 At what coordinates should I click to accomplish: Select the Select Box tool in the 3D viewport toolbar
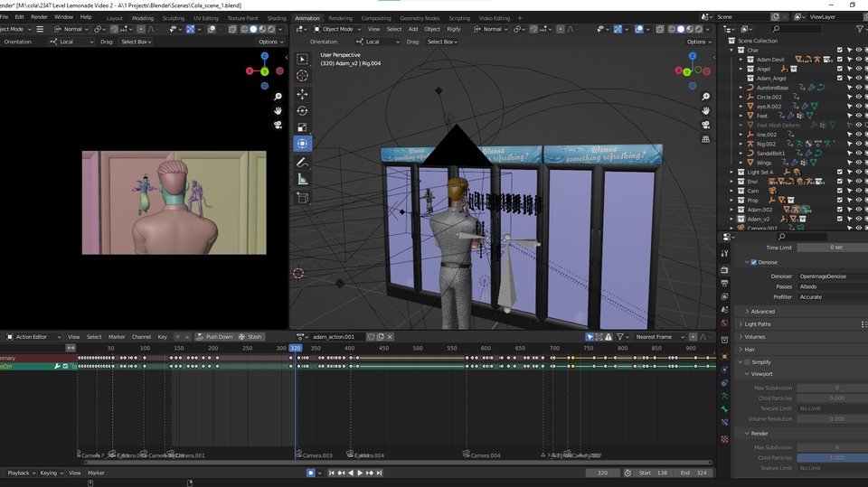click(x=302, y=59)
